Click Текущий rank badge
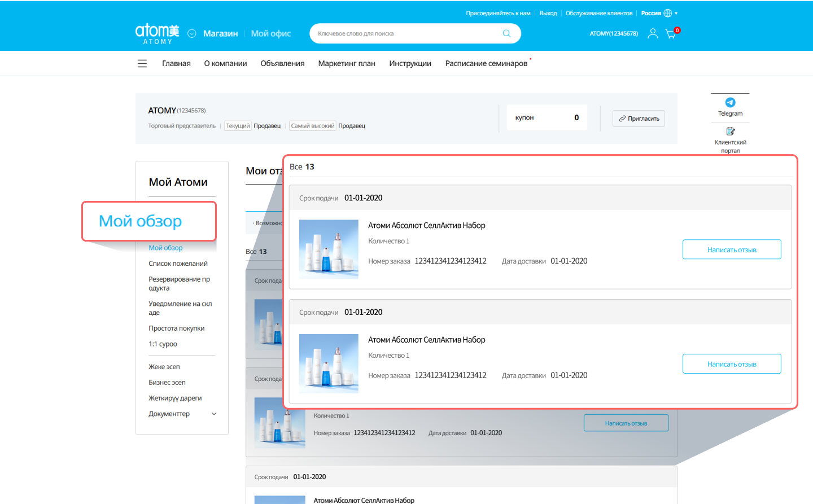Image resolution: width=813 pixels, height=504 pixels. 238,126
